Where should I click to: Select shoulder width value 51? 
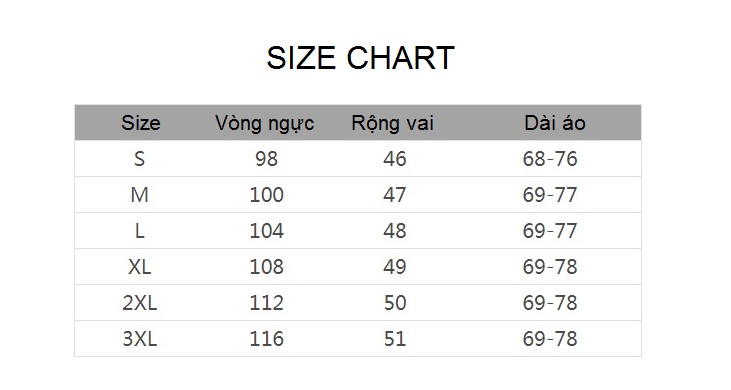[x=394, y=339]
